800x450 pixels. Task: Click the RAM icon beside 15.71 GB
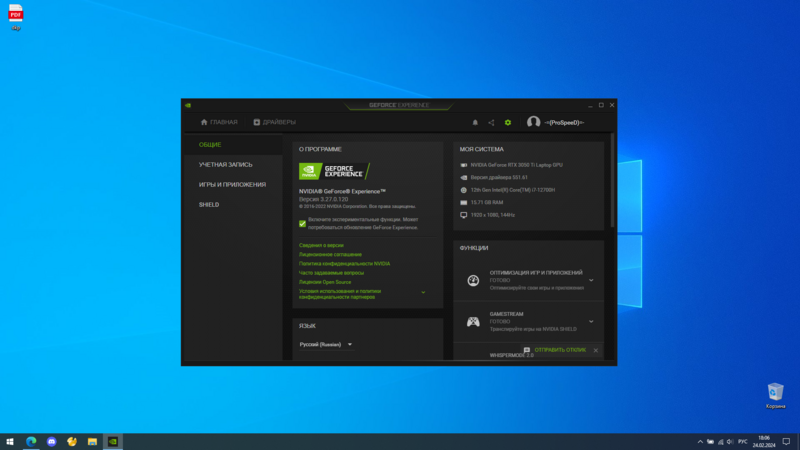click(x=464, y=203)
